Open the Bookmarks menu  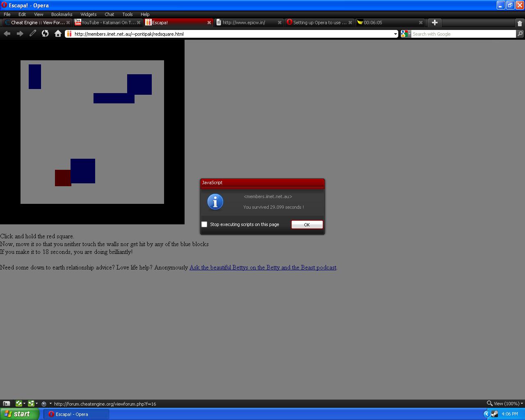tap(62, 14)
